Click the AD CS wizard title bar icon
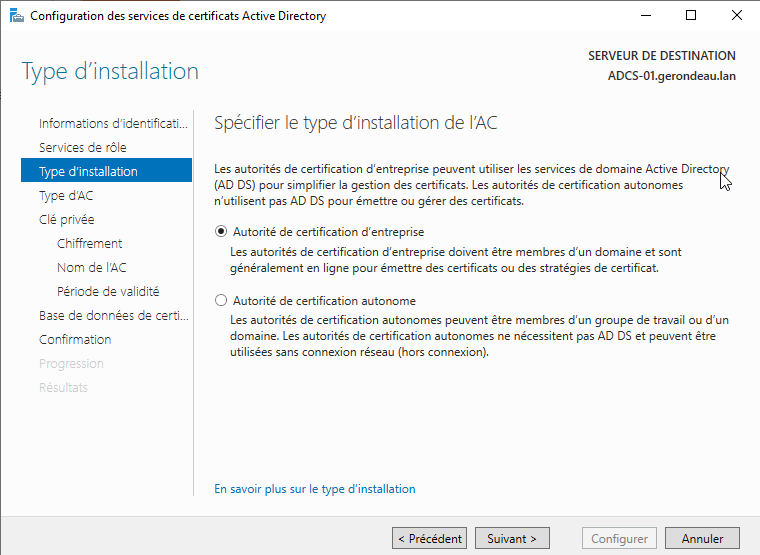This screenshot has height=555, width=760. click(15, 16)
